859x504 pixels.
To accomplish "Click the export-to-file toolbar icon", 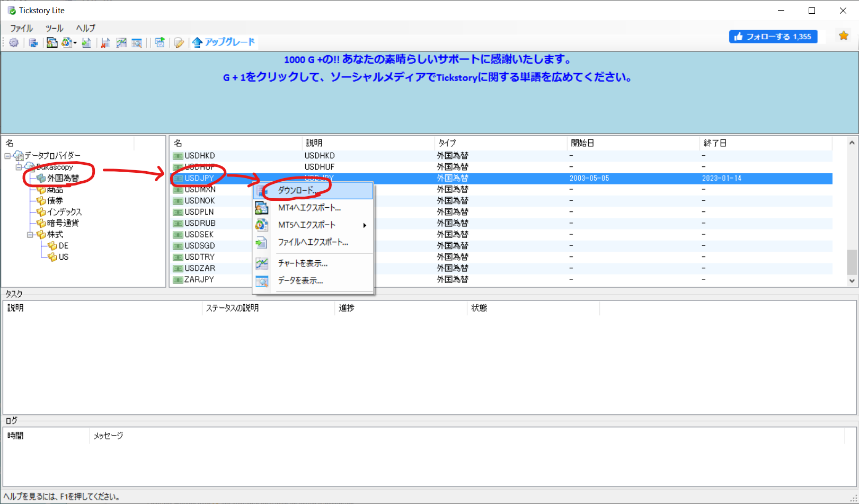I will point(86,42).
